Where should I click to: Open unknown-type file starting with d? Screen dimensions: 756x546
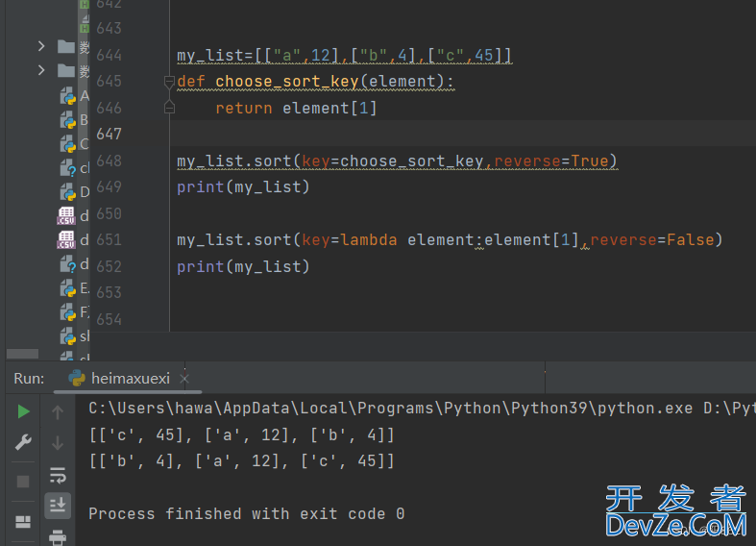click(75, 264)
